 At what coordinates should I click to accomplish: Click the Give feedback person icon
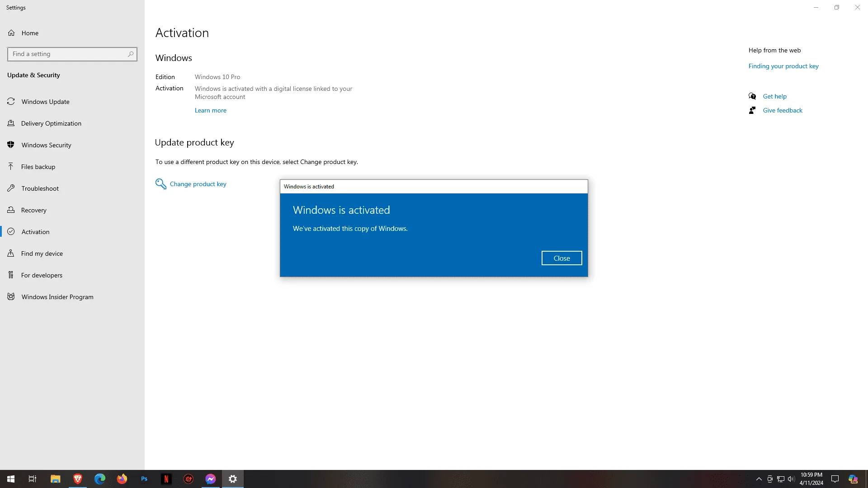752,110
